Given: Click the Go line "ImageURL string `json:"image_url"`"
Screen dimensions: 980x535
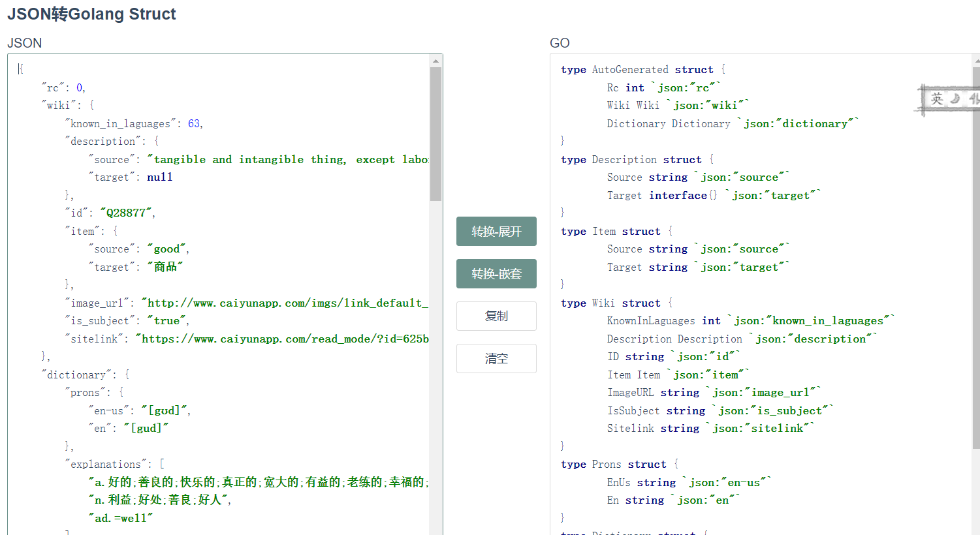Looking at the screenshot, I should tap(714, 392).
